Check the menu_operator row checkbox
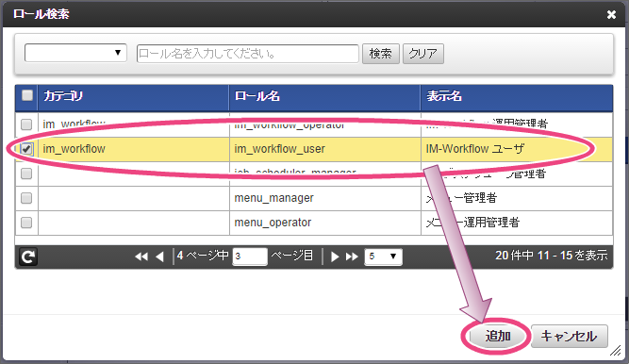Image resolution: width=629 pixels, height=364 pixels. click(26, 223)
